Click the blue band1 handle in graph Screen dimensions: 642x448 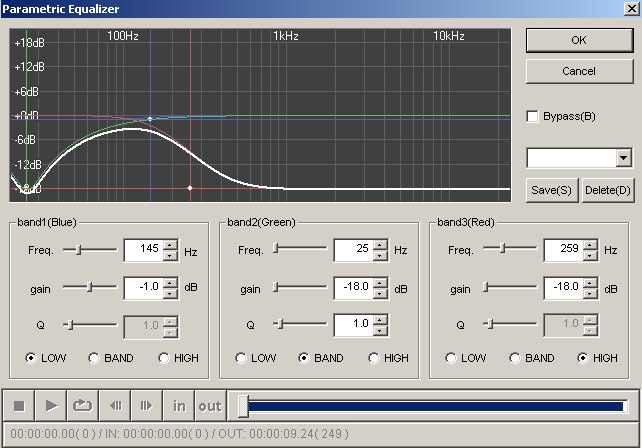coord(150,119)
